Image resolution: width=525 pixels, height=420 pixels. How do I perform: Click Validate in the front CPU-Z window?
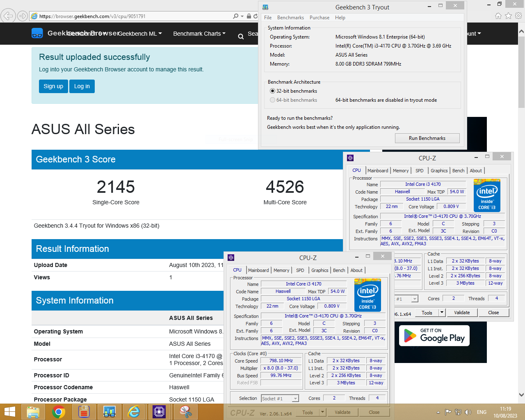(x=342, y=412)
